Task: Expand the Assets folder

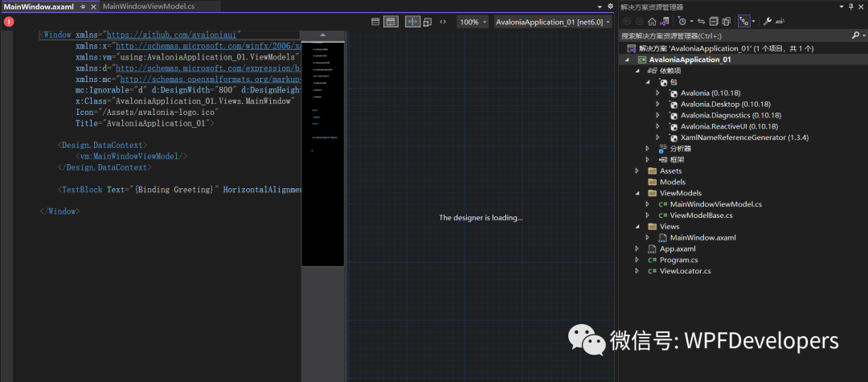Action: [x=637, y=170]
